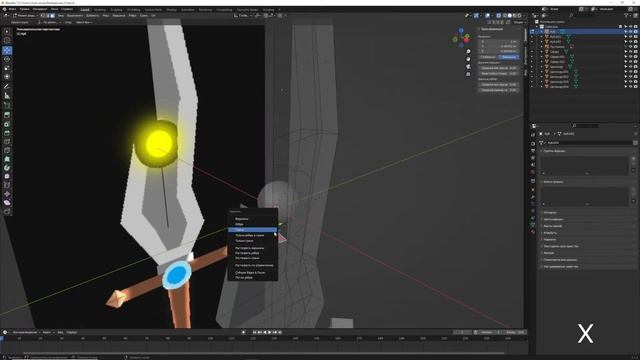Open the Файл menu
Viewport: 640px width, 360px height.
coord(13,9)
